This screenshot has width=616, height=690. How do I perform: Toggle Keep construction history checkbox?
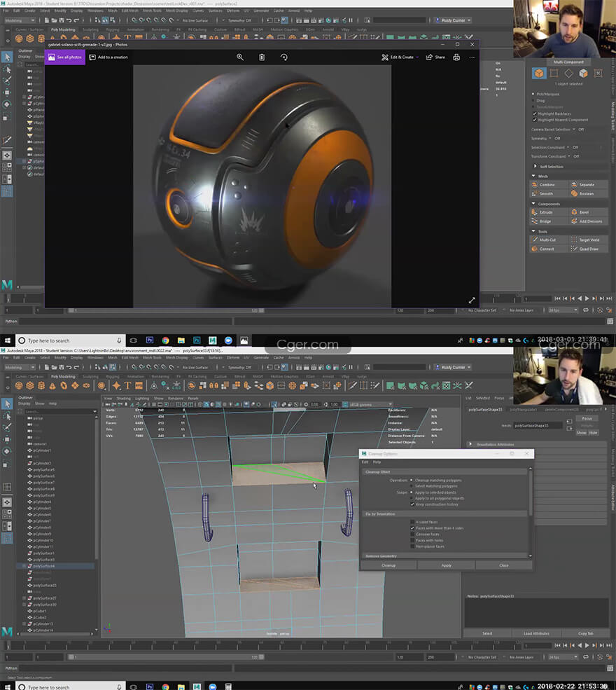412,504
